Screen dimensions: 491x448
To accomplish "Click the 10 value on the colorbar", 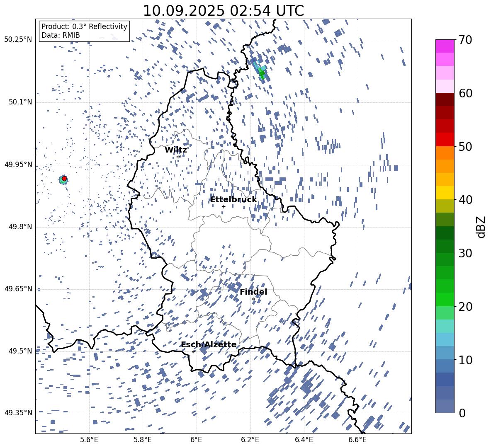I will pos(466,360).
